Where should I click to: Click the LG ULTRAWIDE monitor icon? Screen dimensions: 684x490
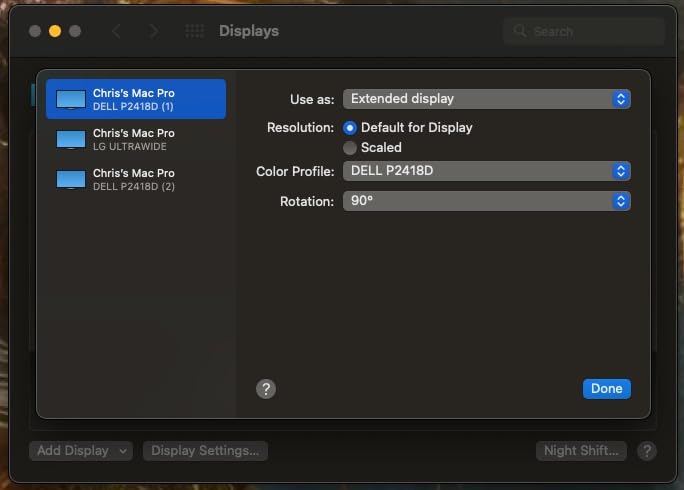71,140
